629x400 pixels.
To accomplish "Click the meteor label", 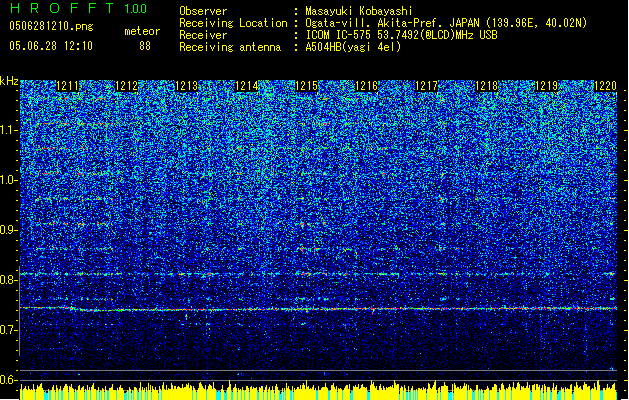I will [142, 31].
